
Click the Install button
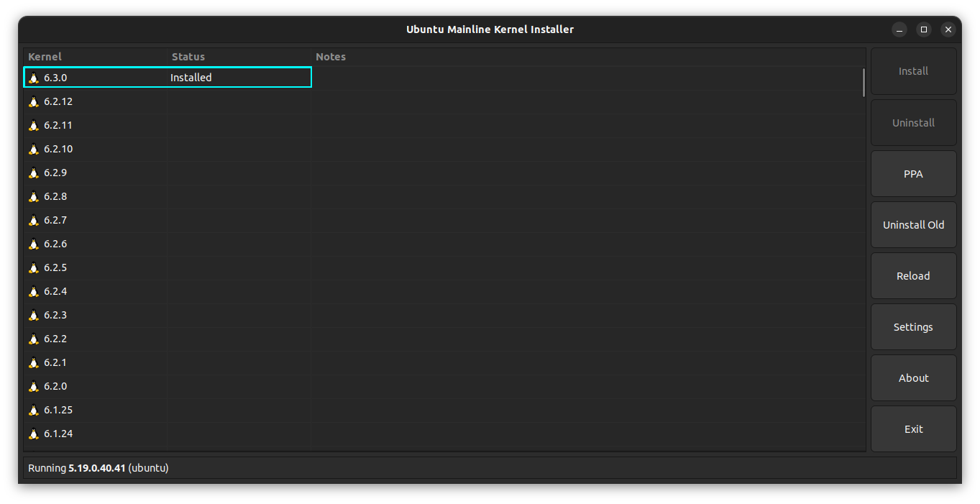point(913,71)
